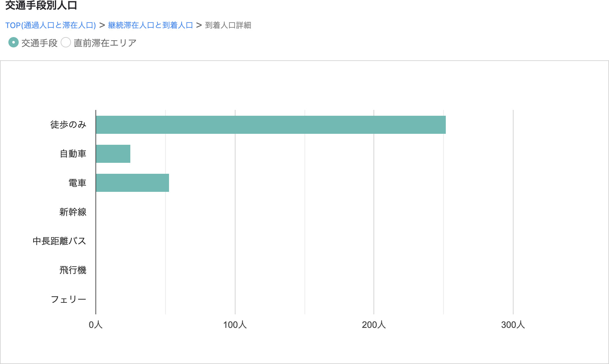Select the 交通手段 radio button
This screenshot has height=364, width=609.
coord(14,43)
